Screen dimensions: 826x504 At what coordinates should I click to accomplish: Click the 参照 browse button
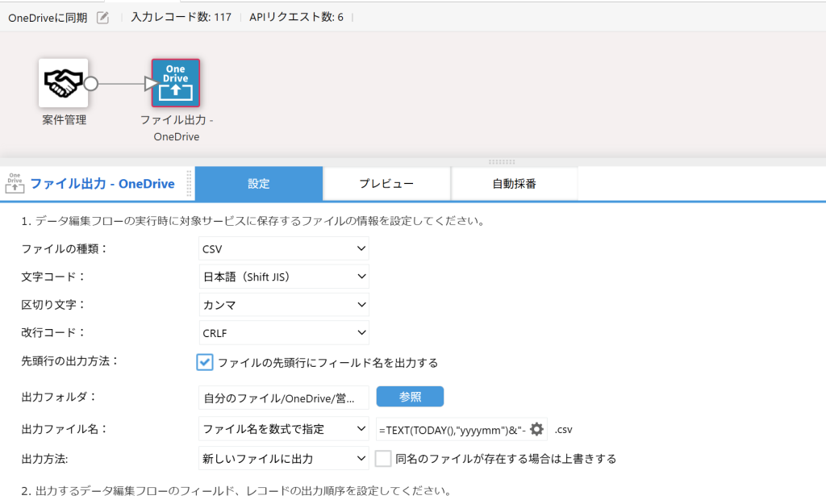(410, 397)
